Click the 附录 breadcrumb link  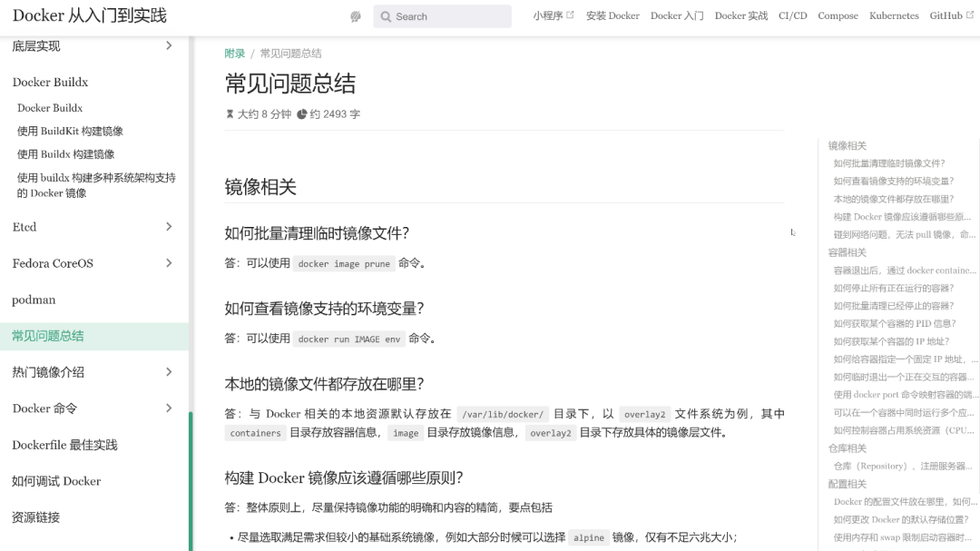235,54
